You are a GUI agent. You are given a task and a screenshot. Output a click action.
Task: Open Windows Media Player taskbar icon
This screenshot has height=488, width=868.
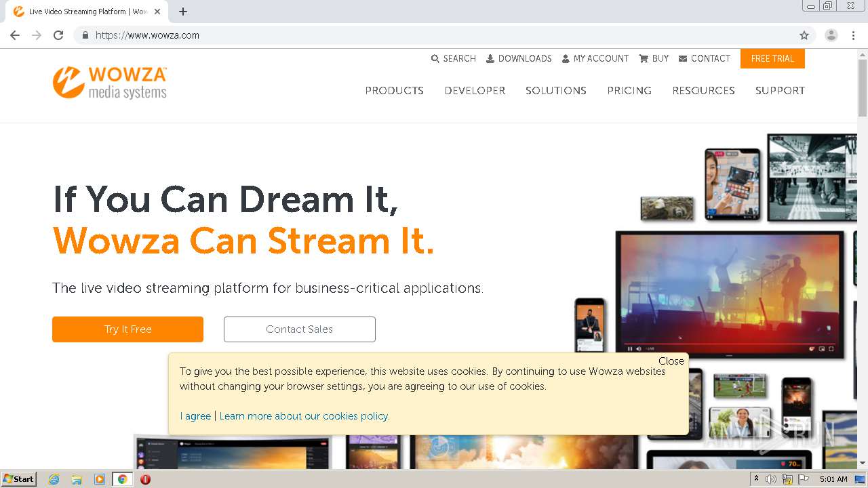pos(100,479)
